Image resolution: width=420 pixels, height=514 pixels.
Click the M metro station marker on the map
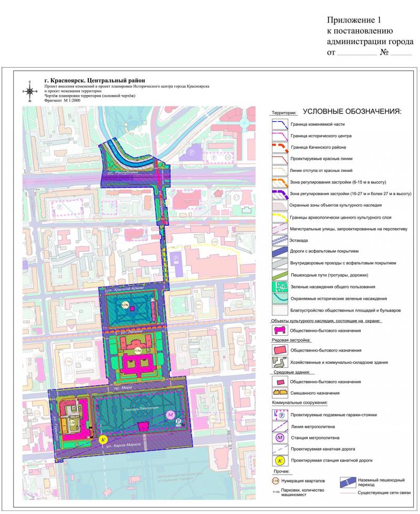170,415
